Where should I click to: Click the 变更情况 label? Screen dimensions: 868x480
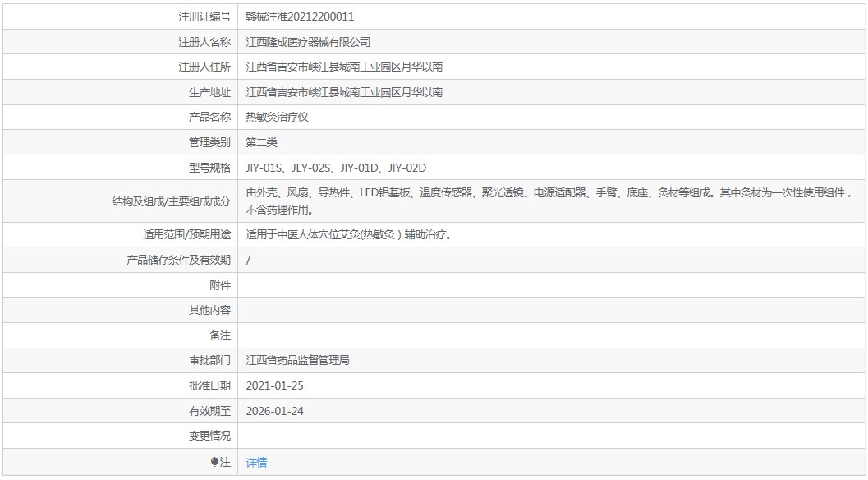(209, 436)
